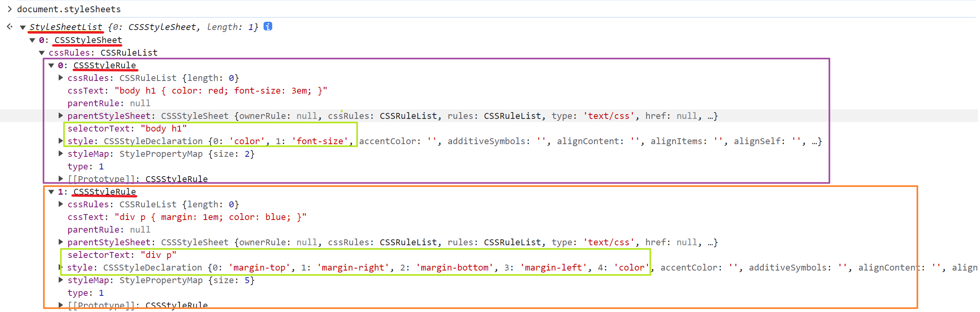Expand parentStyleSheet under div p rule

[61, 242]
